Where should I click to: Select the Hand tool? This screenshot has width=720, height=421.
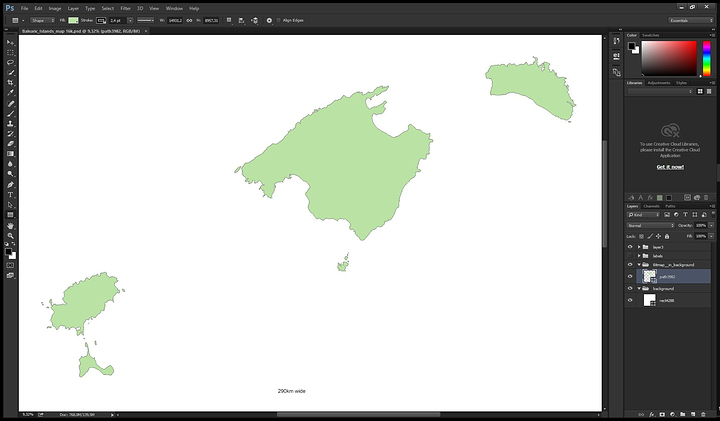pyautogui.click(x=10, y=225)
